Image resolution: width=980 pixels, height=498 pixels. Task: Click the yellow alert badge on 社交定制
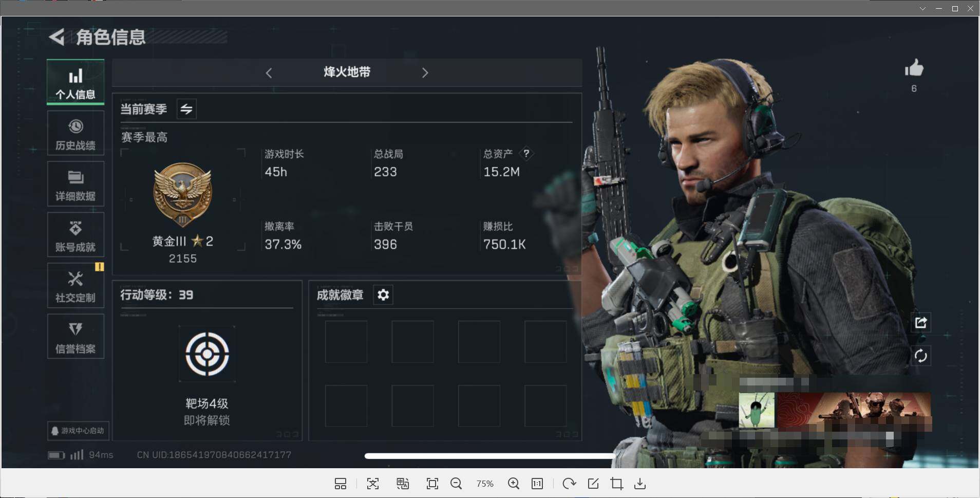99,267
